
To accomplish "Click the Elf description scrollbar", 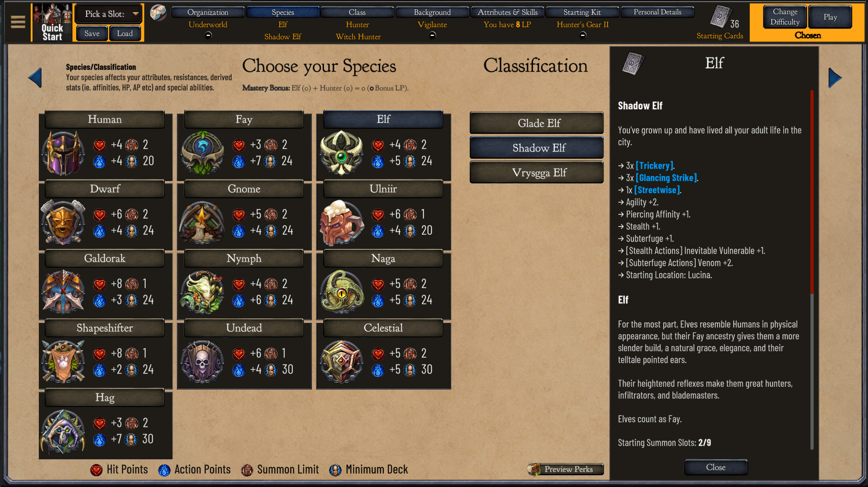I will [812, 271].
